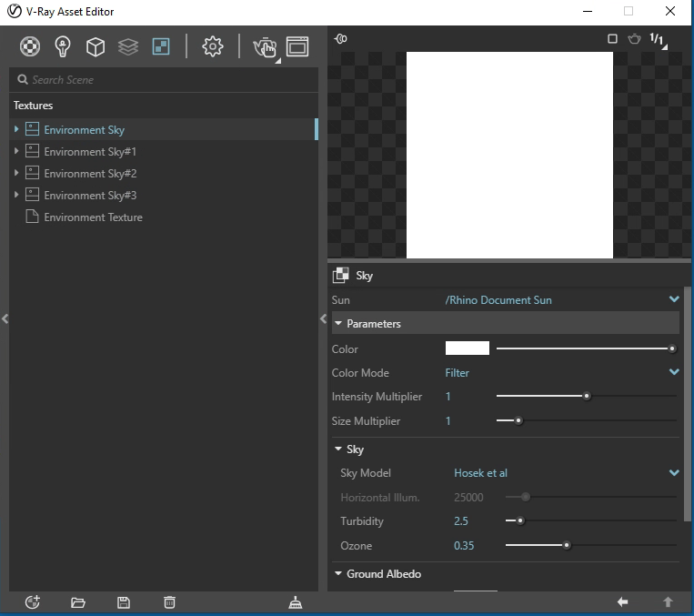This screenshot has width=694, height=616.
Task: Open the Sky Model dropdown
Action: pos(674,472)
